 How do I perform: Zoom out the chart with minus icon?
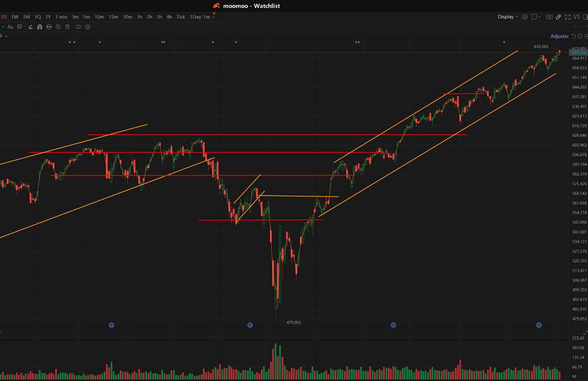580,36
